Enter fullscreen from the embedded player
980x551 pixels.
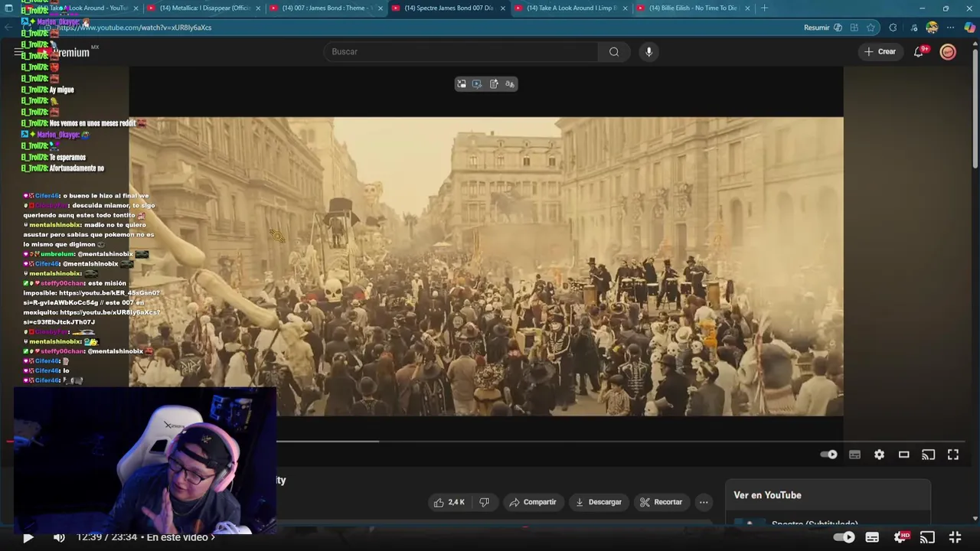tap(953, 455)
